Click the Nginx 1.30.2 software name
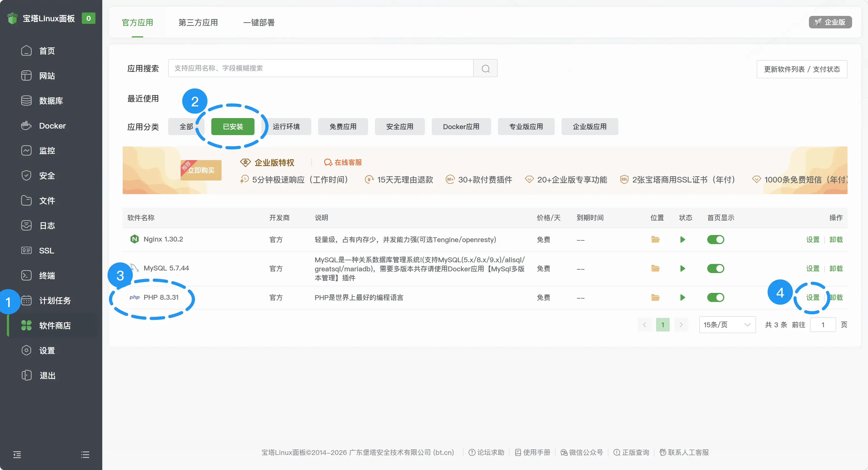 tap(163, 239)
